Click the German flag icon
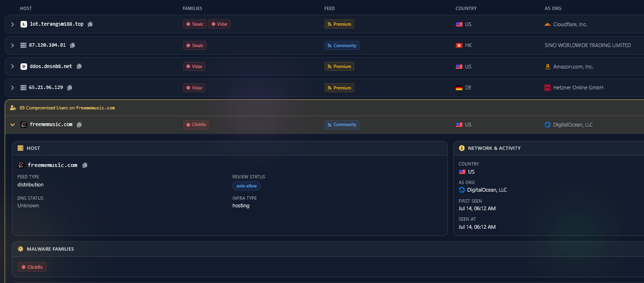The image size is (644, 283). 459,88
